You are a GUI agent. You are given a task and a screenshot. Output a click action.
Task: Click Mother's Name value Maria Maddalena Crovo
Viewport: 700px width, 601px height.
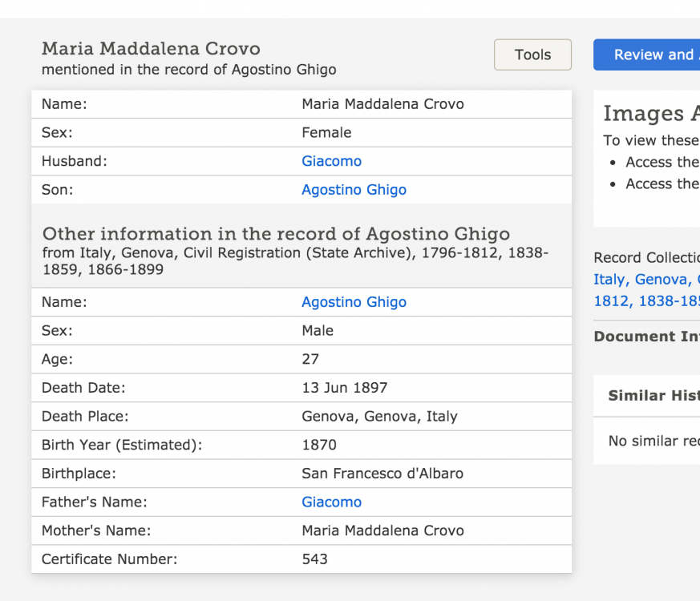pos(382,530)
